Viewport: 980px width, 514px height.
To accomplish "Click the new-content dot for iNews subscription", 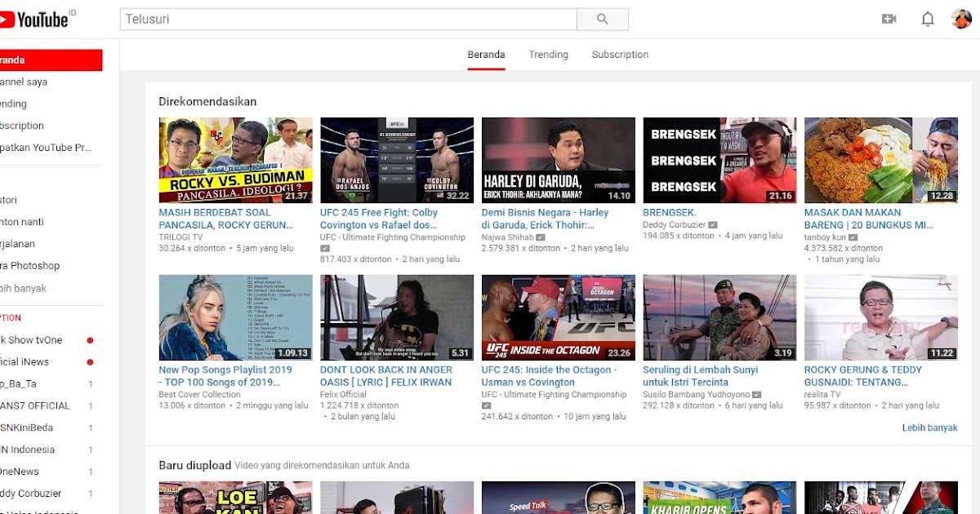I will coord(90,362).
